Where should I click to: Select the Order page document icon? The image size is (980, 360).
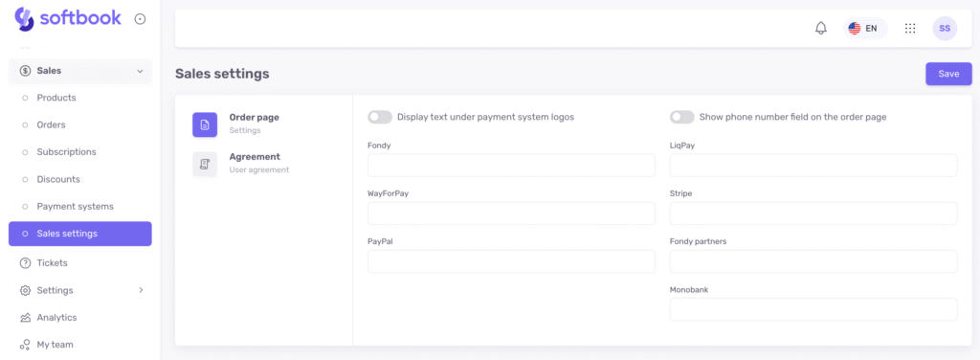(205, 124)
